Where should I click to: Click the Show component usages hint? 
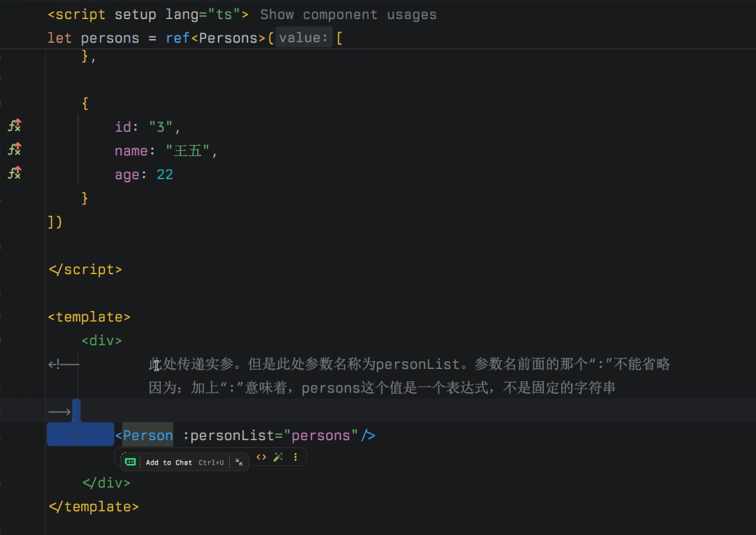pyautogui.click(x=348, y=14)
